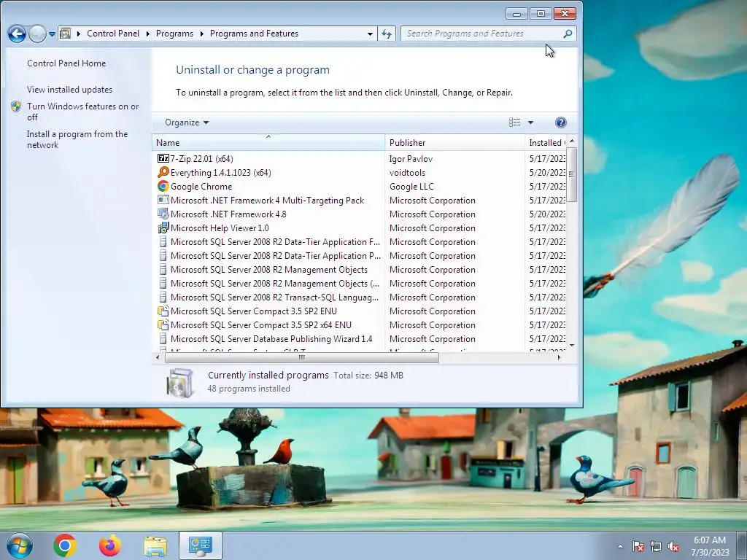
Task: Select Microsoft SQL Server 2008 R2 Management Objects (... row
Action: pos(360,284)
